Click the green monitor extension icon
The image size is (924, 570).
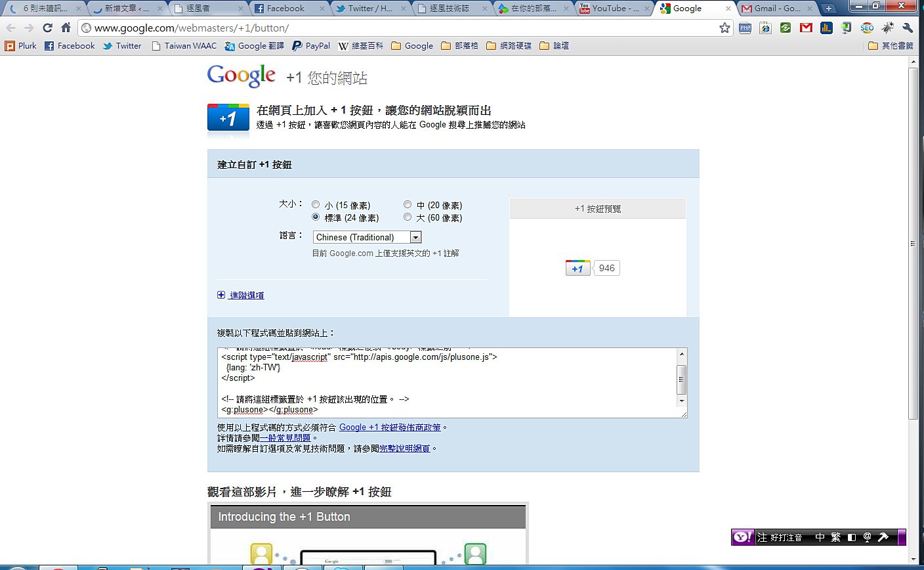pos(847,28)
